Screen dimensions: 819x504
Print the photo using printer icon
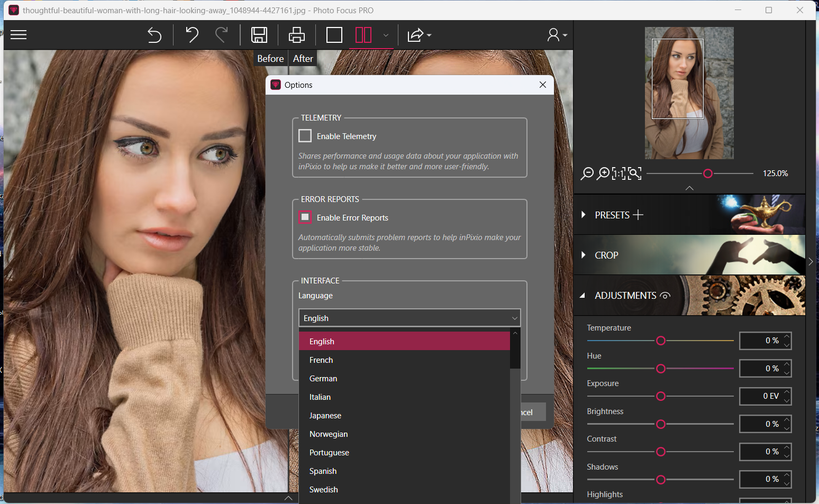point(296,35)
